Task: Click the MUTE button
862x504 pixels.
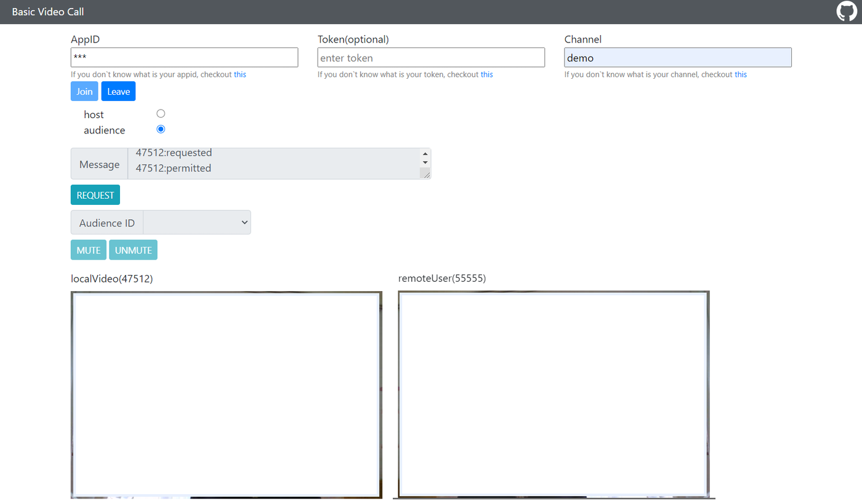Action: [x=89, y=250]
